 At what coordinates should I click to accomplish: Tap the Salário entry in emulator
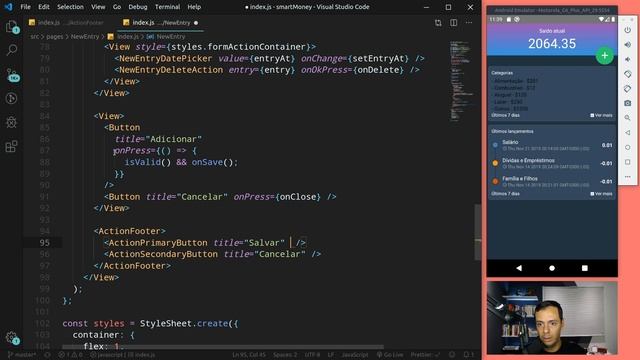552,145
